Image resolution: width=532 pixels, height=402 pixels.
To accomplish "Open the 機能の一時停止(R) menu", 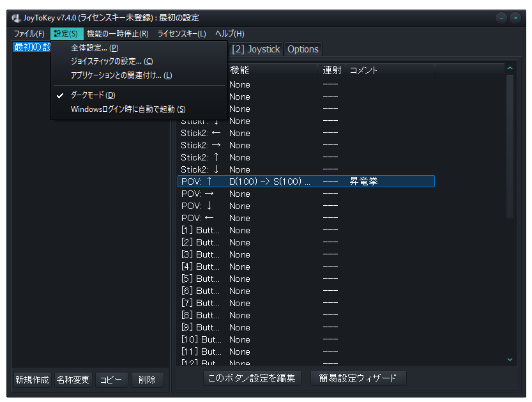I will coord(118,34).
